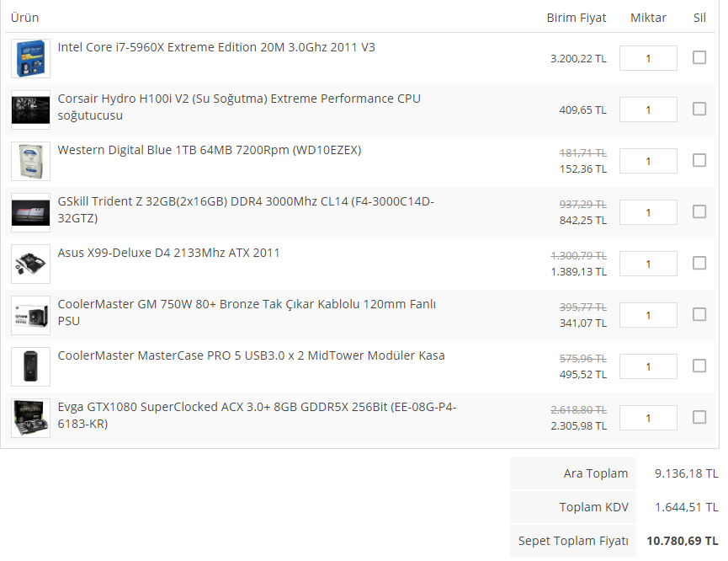The image size is (728, 561).
Task: Click quantity box for CoolerMaster GM 750W
Action: click(x=648, y=315)
